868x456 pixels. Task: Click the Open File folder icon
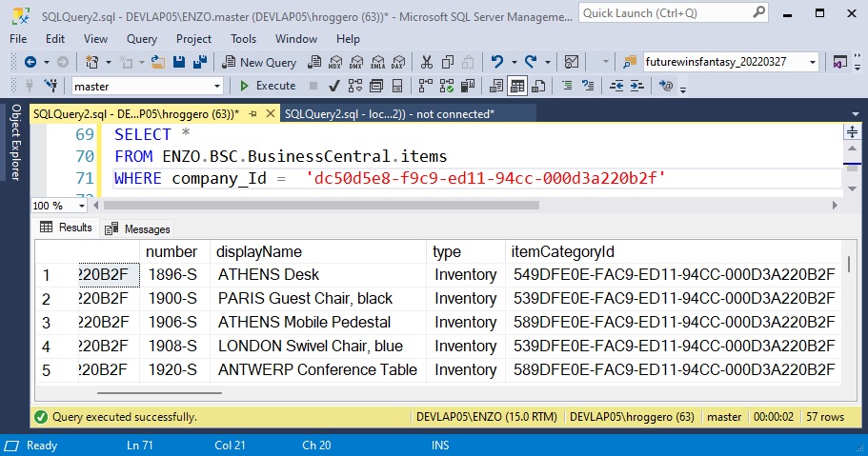coord(158,62)
